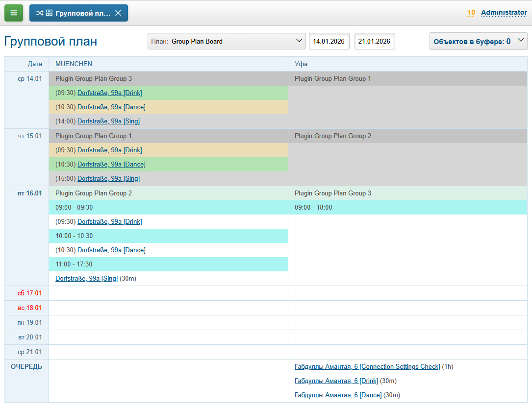Open the Габдуллы Амантая Drink queue item

[336, 381]
